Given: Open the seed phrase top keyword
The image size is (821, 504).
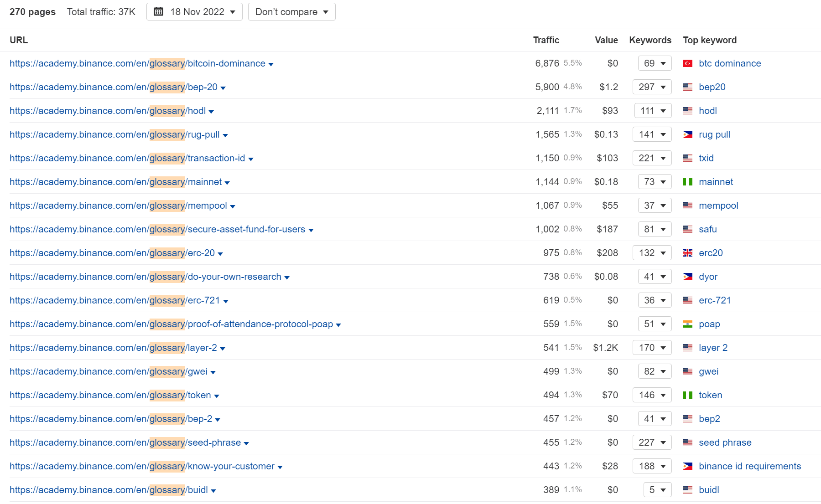Looking at the screenshot, I should tap(725, 442).
